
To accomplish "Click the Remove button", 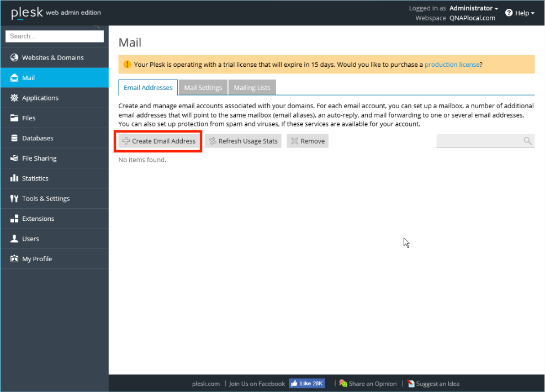I will (x=308, y=141).
